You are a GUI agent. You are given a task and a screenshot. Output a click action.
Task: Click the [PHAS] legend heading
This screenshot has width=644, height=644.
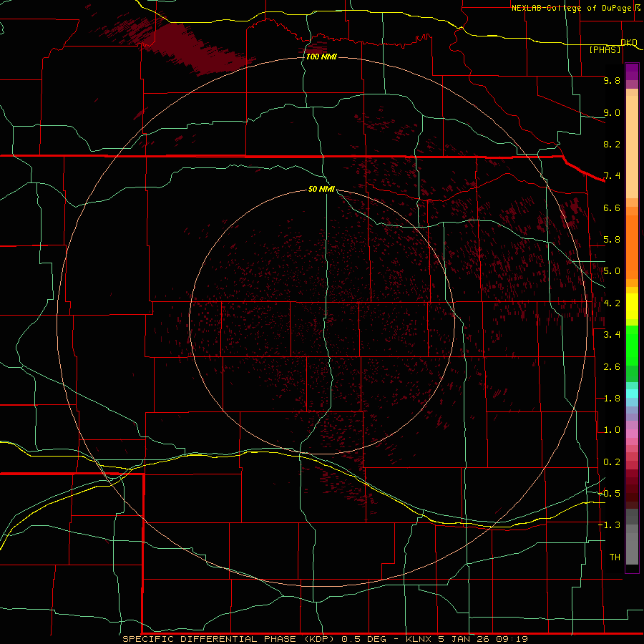[x=605, y=49]
